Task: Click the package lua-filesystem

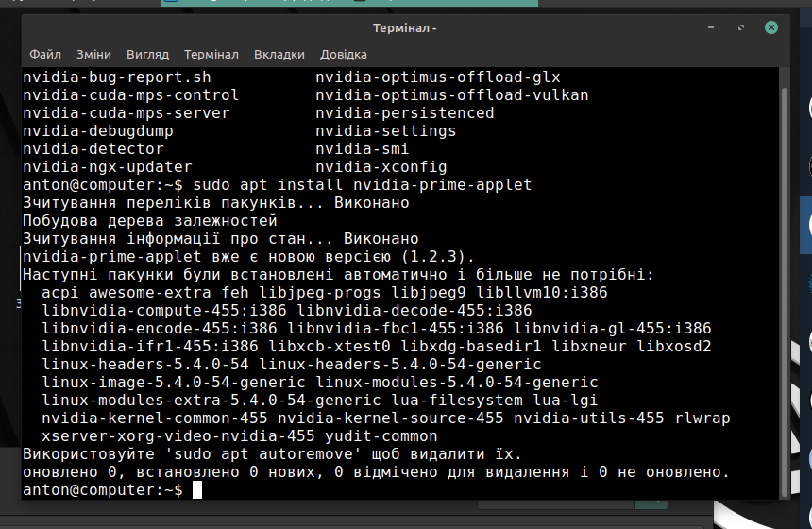Action: [x=457, y=401]
